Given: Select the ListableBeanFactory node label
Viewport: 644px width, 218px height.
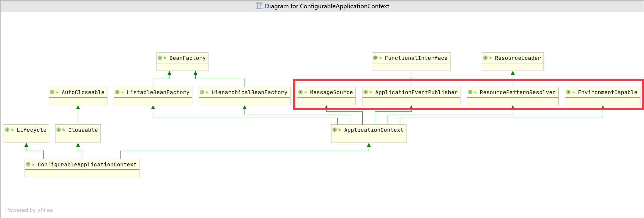Looking at the screenshot, I should coord(158,92).
